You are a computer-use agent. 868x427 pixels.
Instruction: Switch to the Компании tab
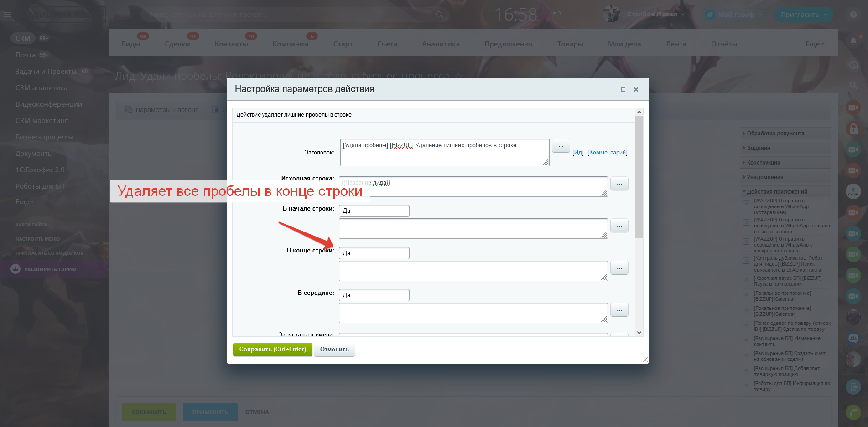291,44
